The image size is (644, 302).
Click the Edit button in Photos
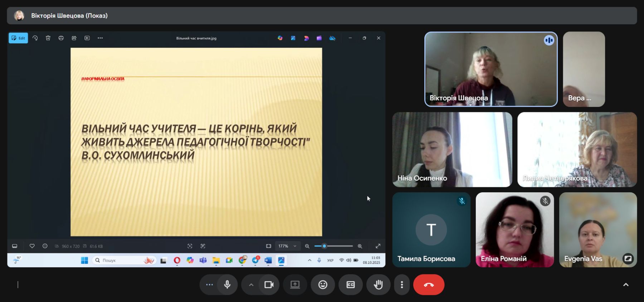[18, 38]
